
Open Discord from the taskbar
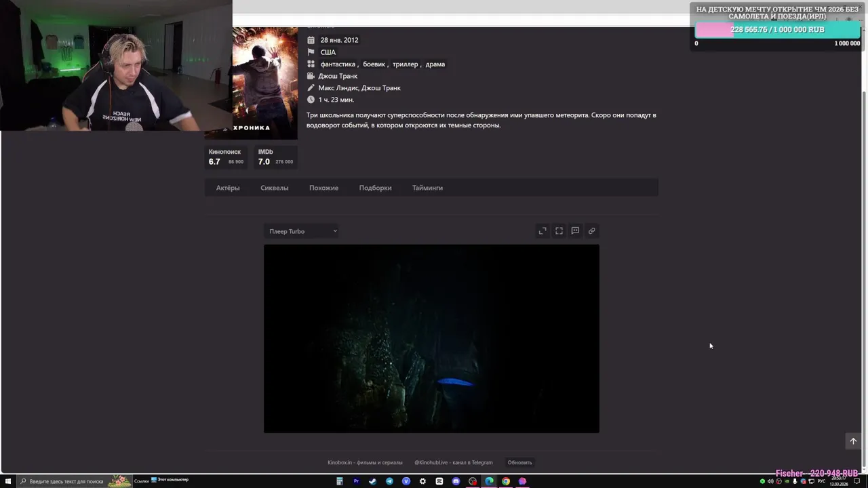(x=456, y=481)
